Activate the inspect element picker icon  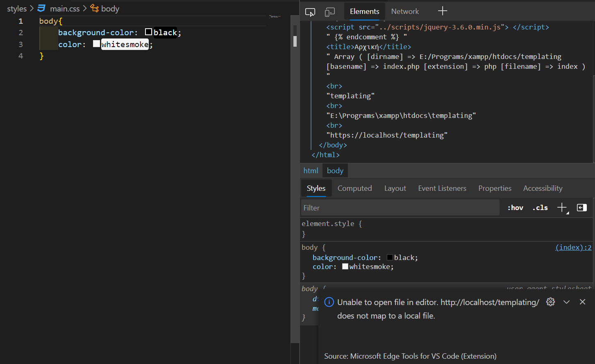click(310, 12)
